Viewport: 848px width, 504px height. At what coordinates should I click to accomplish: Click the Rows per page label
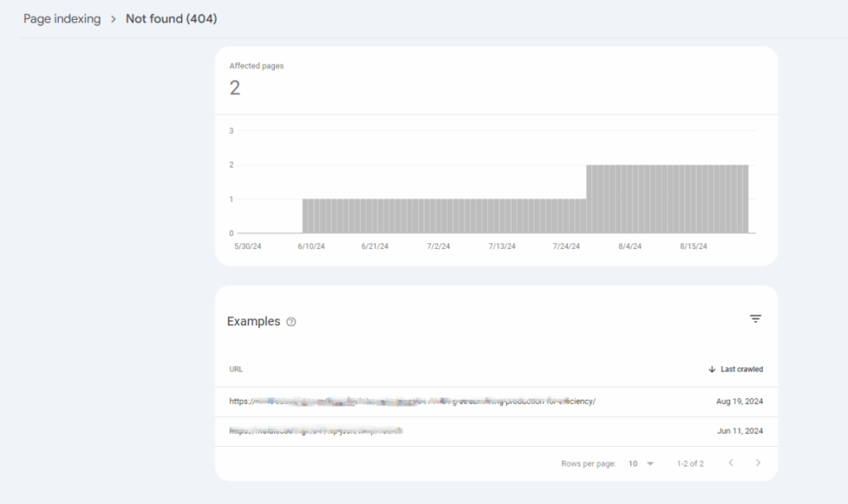click(x=589, y=463)
